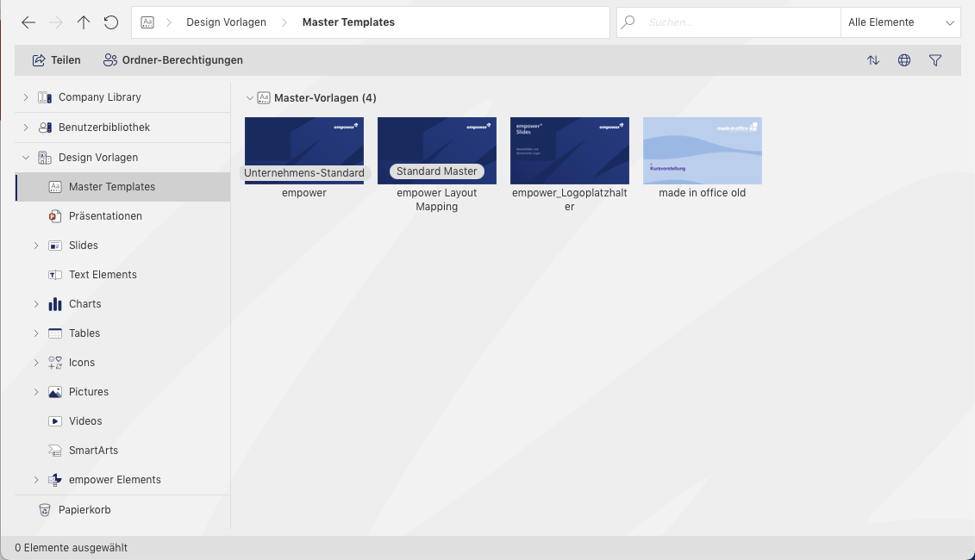Open Charts folder in tree
The height and width of the screenshot is (560, 975).
(x=123, y=304)
